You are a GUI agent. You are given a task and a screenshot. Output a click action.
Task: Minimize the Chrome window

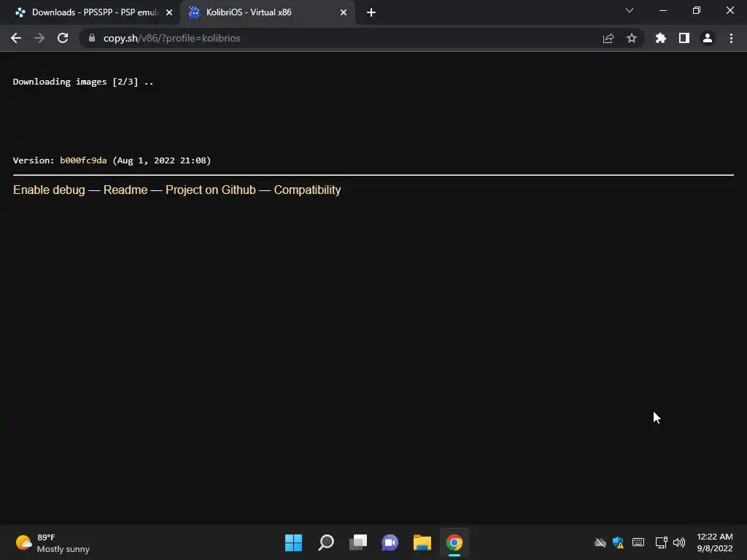click(x=663, y=10)
